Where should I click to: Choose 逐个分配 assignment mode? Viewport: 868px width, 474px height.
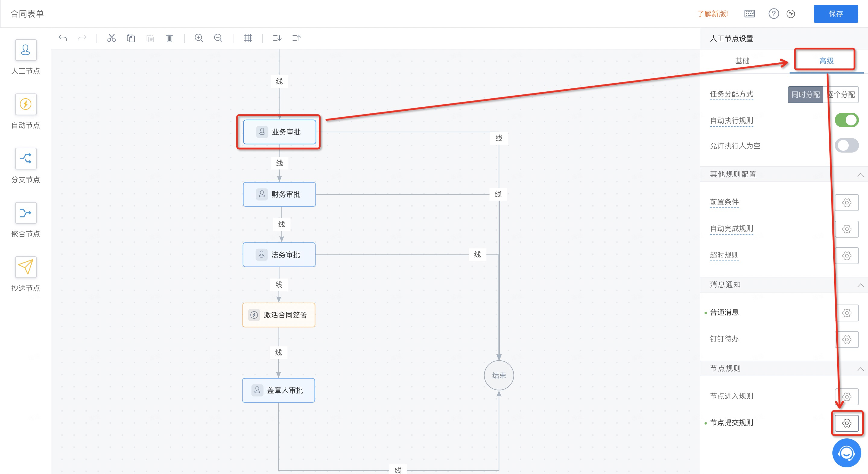(x=841, y=95)
